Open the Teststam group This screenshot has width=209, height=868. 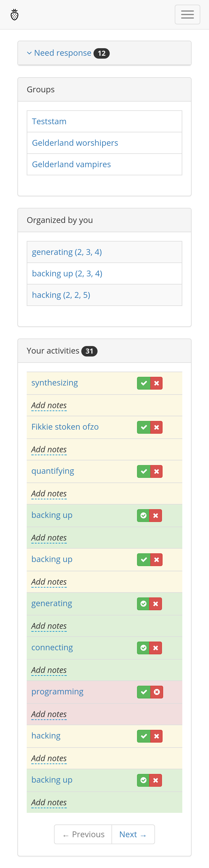coord(49,121)
